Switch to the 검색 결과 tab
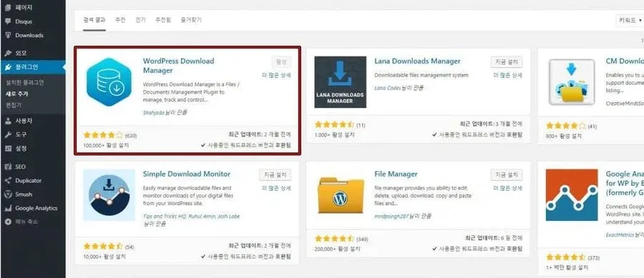The image size is (644, 278). (x=94, y=20)
